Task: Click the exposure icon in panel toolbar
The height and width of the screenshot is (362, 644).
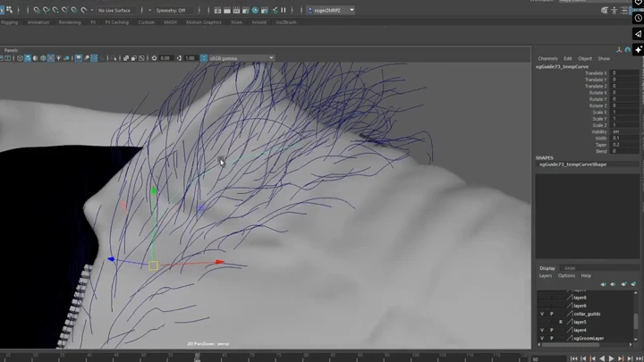Action: tap(154, 58)
